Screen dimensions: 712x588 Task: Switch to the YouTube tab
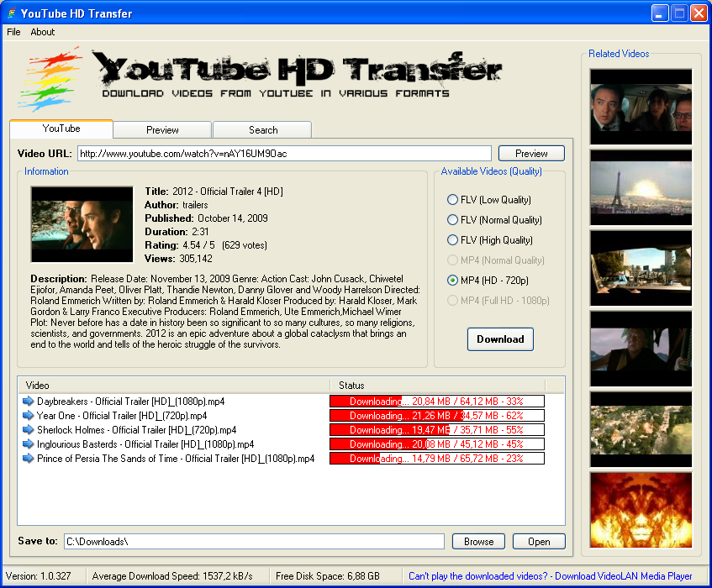pyautogui.click(x=61, y=129)
